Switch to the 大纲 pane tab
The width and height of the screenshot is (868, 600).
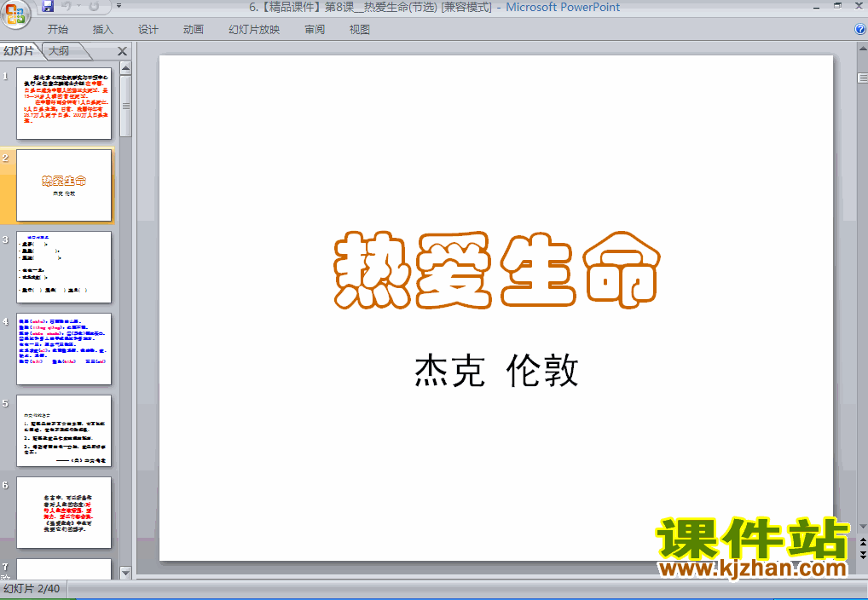click(x=59, y=51)
